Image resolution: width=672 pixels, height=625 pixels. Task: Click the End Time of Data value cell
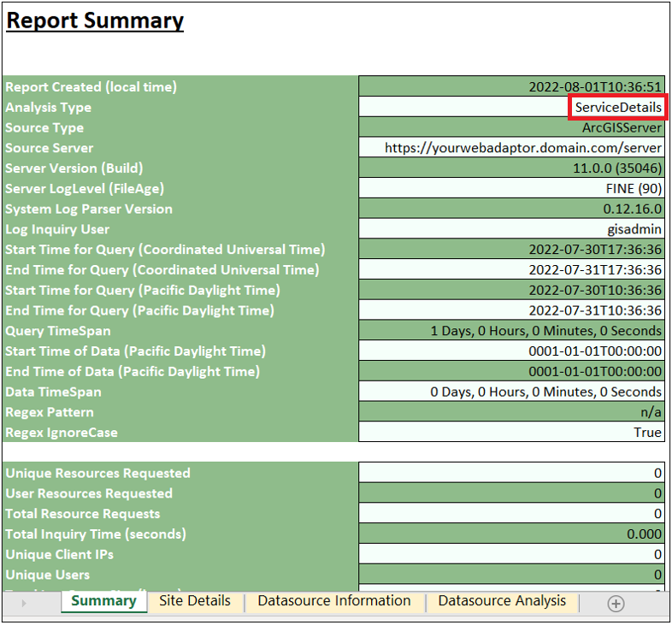pos(511,371)
